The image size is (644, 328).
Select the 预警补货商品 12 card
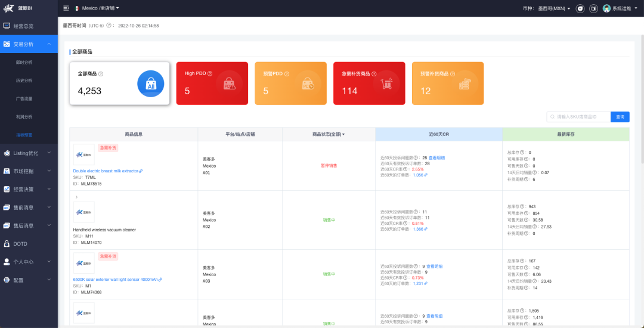pos(448,83)
